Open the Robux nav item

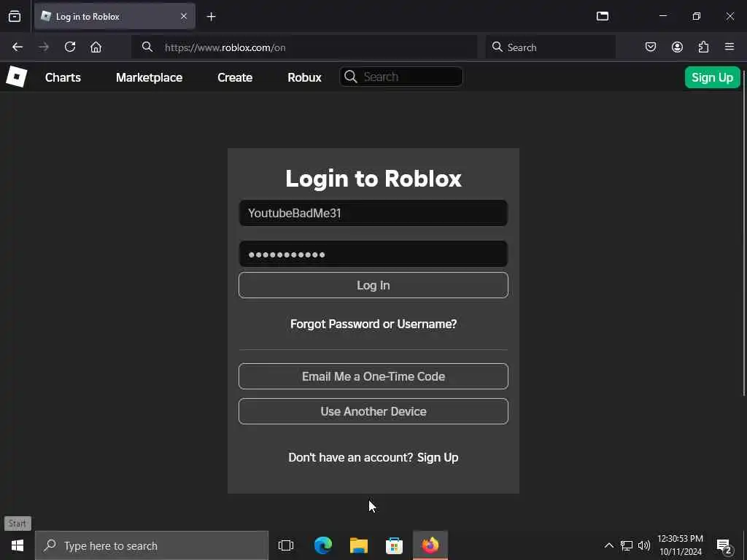click(x=304, y=77)
